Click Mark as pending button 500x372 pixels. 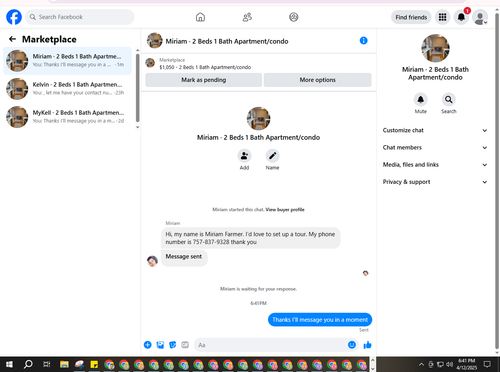[204, 80]
